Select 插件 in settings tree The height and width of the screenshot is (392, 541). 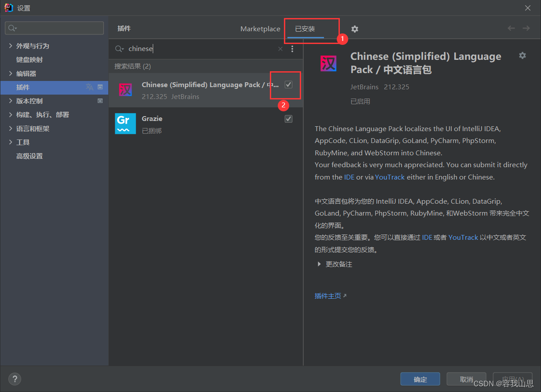(54, 87)
